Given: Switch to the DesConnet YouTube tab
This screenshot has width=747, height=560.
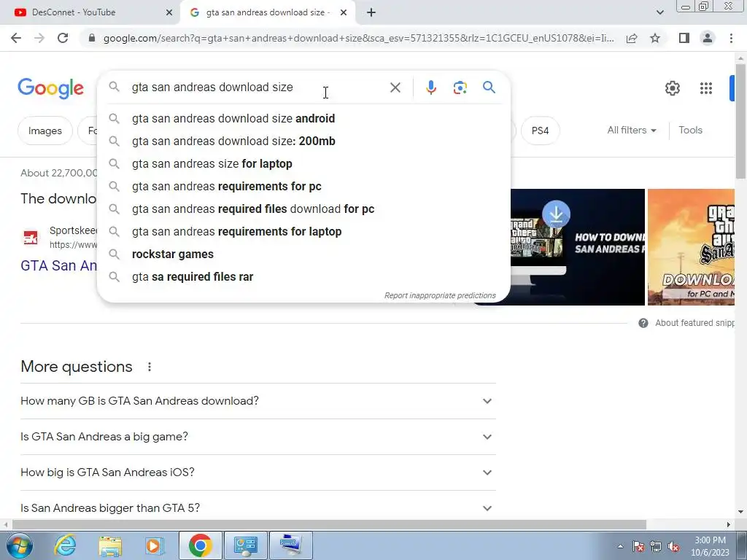Looking at the screenshot, I should pyautogui.click(x=90, y=12).
